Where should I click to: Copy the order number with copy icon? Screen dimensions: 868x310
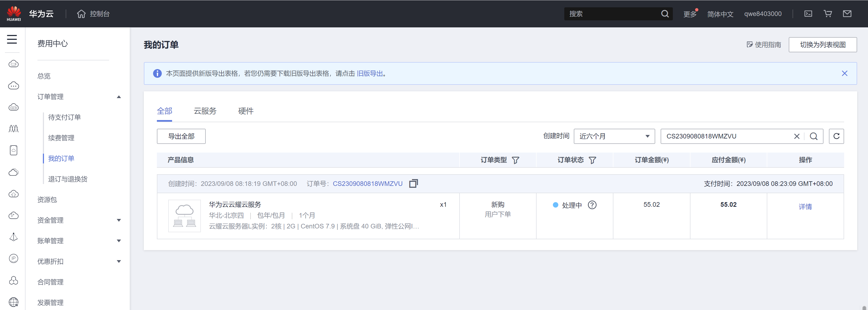(413, 183)
